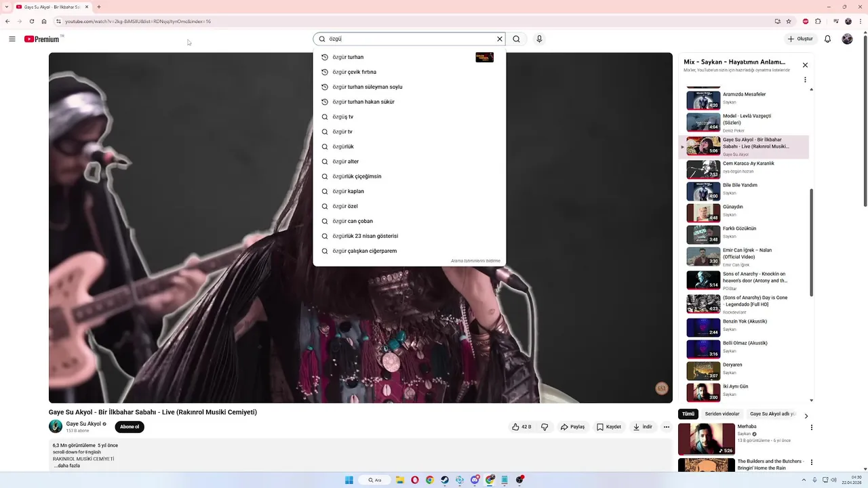Click the Paylaş share button
The image size is (868, 488).
pos(572,427)
